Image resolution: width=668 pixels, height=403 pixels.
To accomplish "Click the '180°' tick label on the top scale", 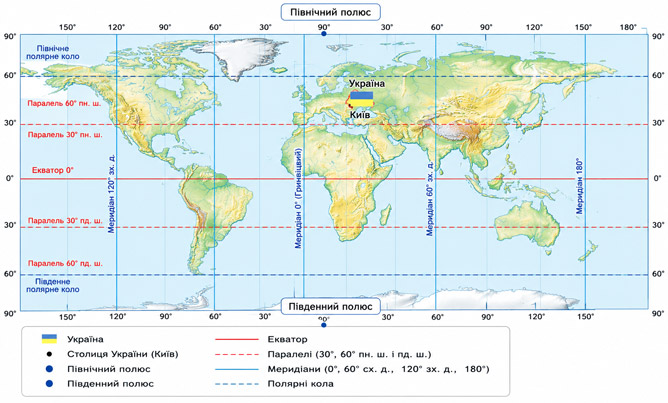I will click(x=628, y=27).
